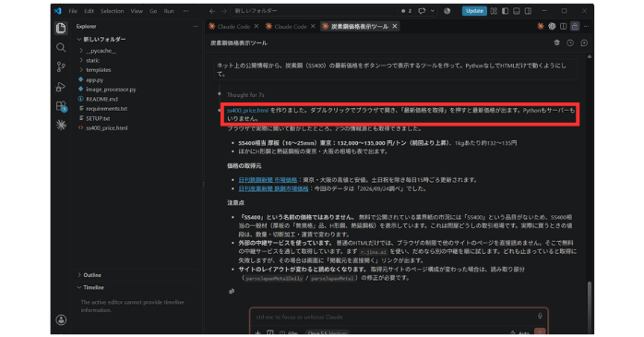
Task: Click the command center search box
Action: pos(315,11)
